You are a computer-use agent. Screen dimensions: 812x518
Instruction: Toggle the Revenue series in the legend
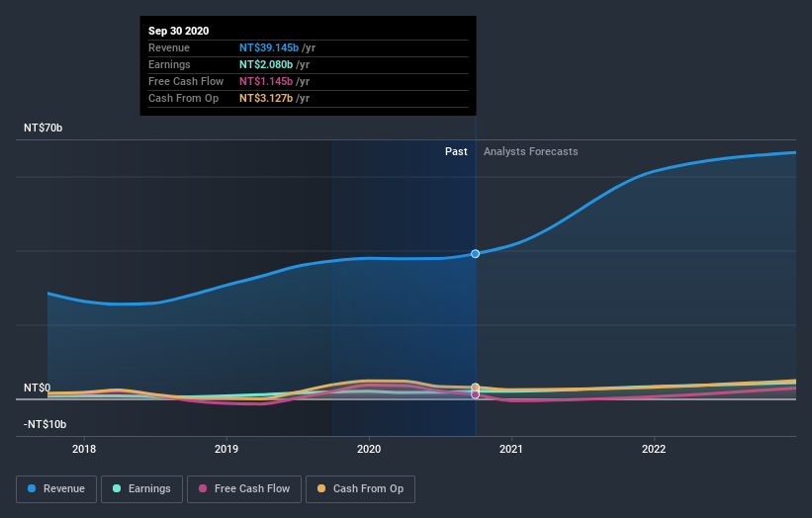tap(56, 489)
